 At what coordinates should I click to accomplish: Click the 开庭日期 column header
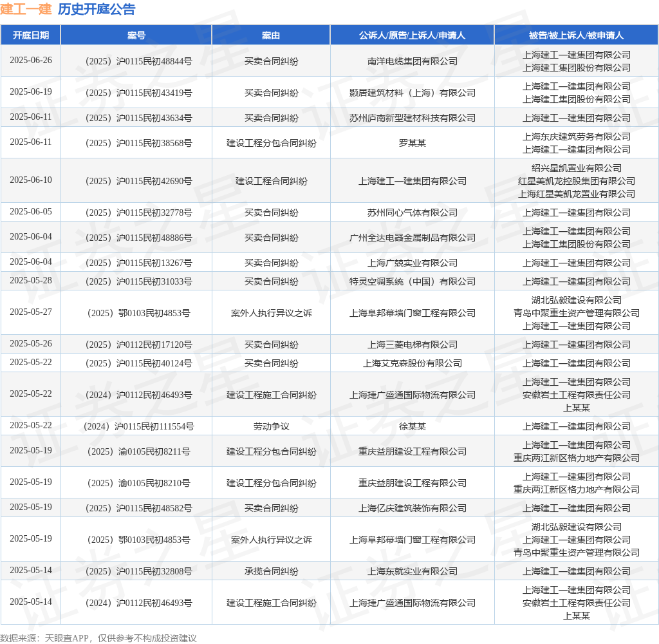pyautogui.click(x=31, y=35)
